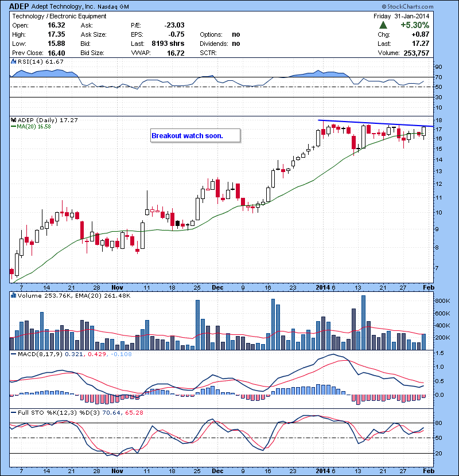The width and height of the screenshot is (459, 476).
Task: Click the Volume 253.76K, EMA(20) 261.48K legend
Action: coord(74,295)
